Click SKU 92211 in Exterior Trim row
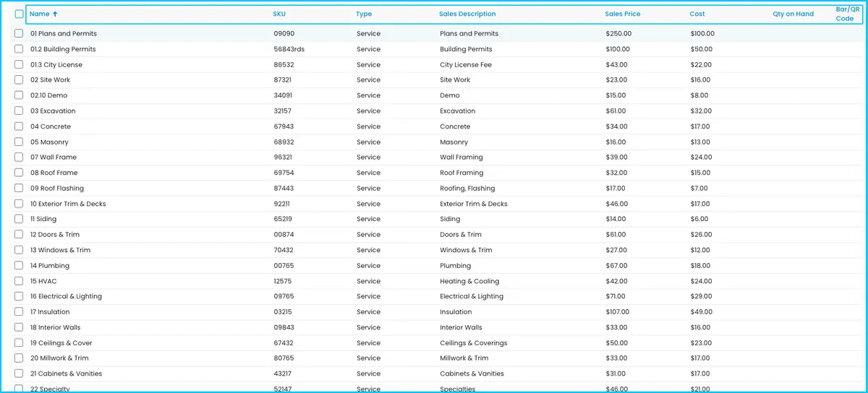Viewport: 868px width, 393px height. 283,204
